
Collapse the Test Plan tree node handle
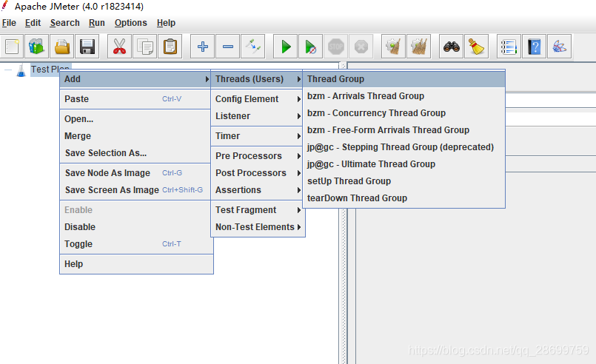pos(8,70)
